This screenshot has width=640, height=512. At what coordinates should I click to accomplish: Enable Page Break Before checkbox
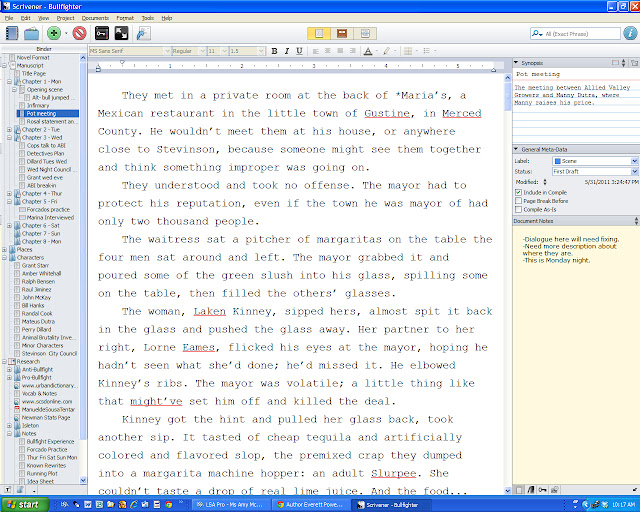click(x=518, y=201)
